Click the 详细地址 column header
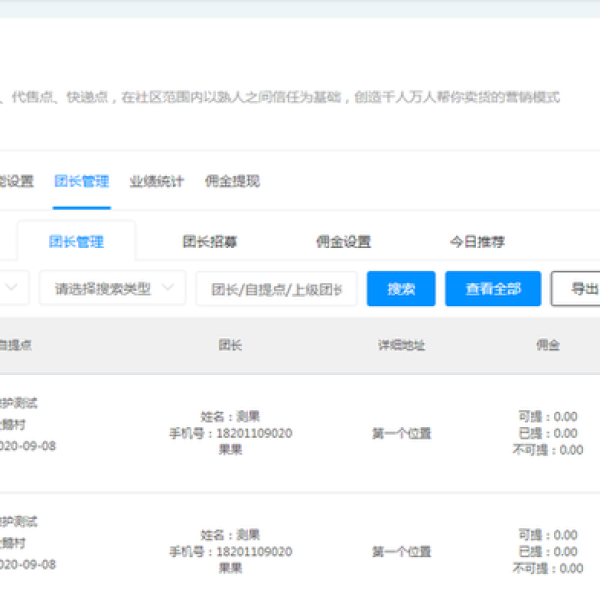Image resolution: width=600 pixels, height=600 pixels. coord(401,345)
